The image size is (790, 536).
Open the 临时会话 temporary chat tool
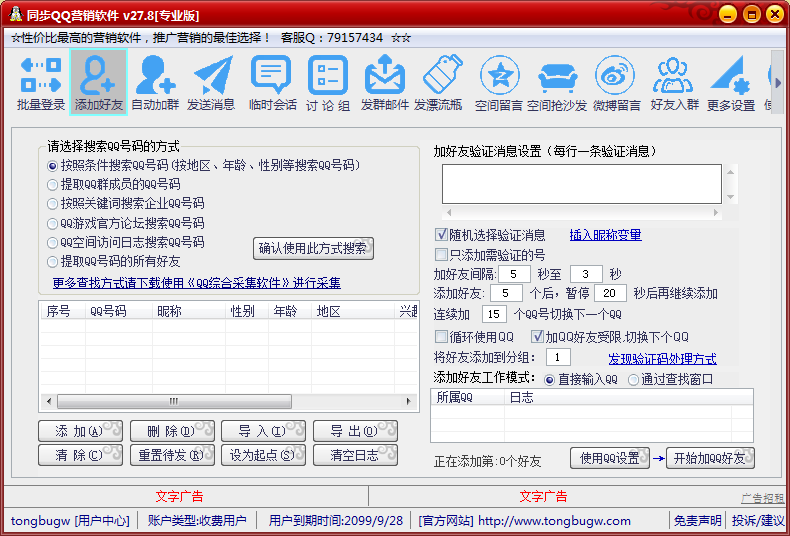click(272, 82)
